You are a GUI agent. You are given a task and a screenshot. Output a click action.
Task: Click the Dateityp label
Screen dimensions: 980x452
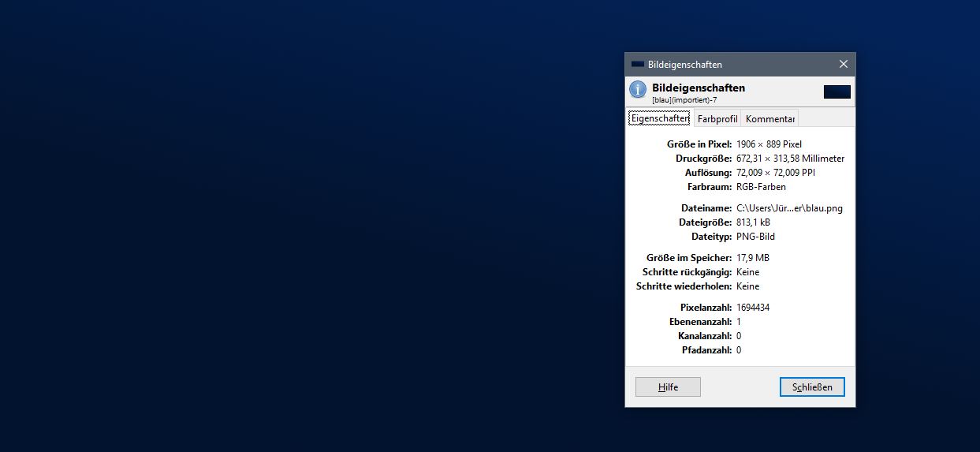tap(712, 237)
